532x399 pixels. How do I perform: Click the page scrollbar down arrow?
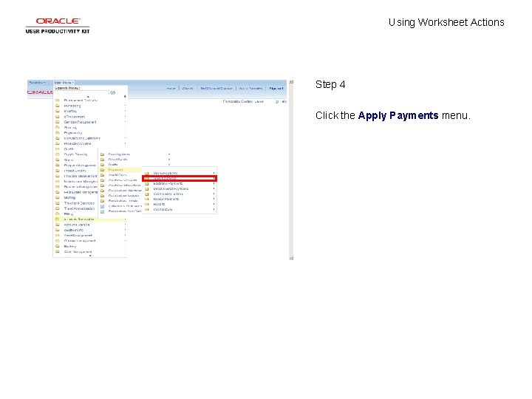291,258
